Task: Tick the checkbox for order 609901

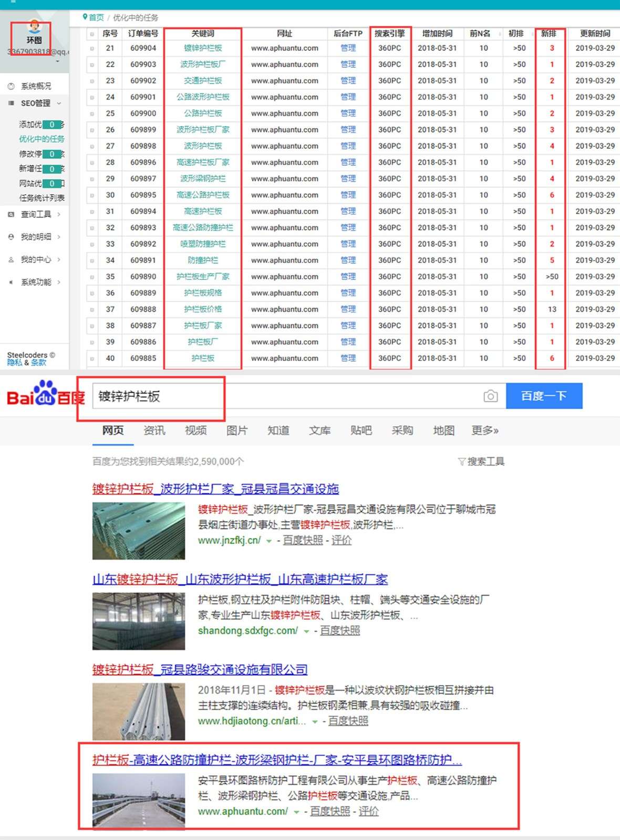Action: point(92,97)
